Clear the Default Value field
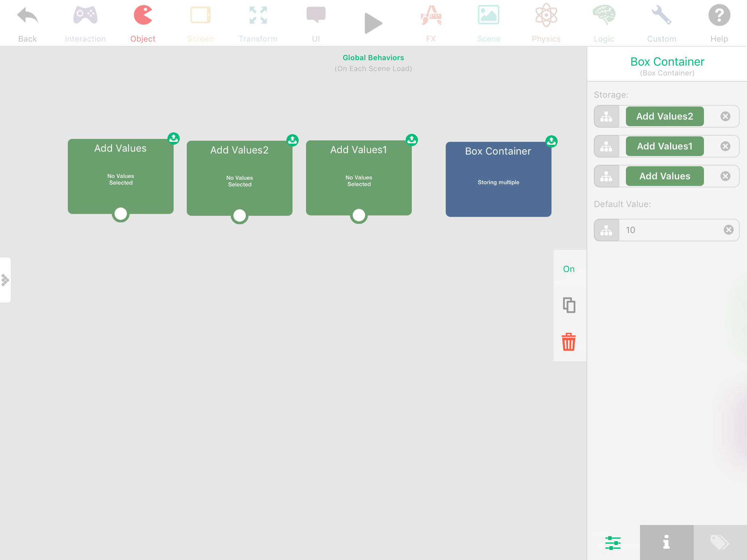747x560 pixels. click(728, 230)
